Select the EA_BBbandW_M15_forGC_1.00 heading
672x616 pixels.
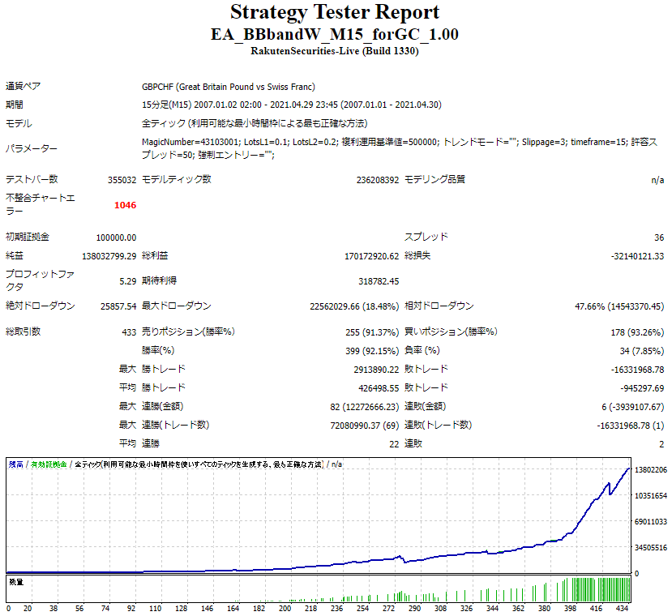[335, 34]
